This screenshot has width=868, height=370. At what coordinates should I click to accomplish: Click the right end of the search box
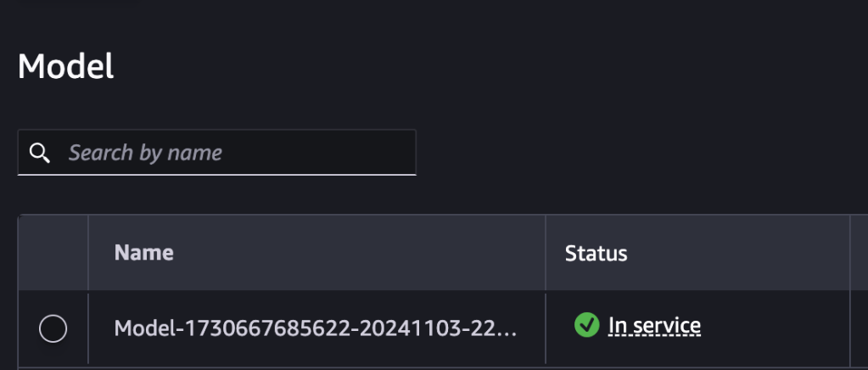pos(399,153)
